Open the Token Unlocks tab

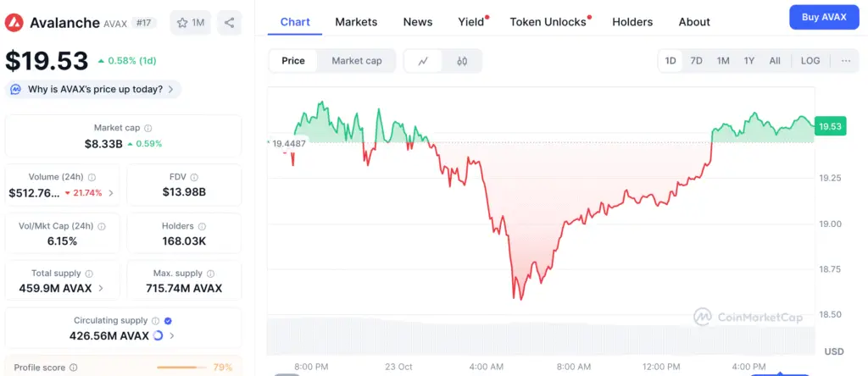(x=548, y=22)
